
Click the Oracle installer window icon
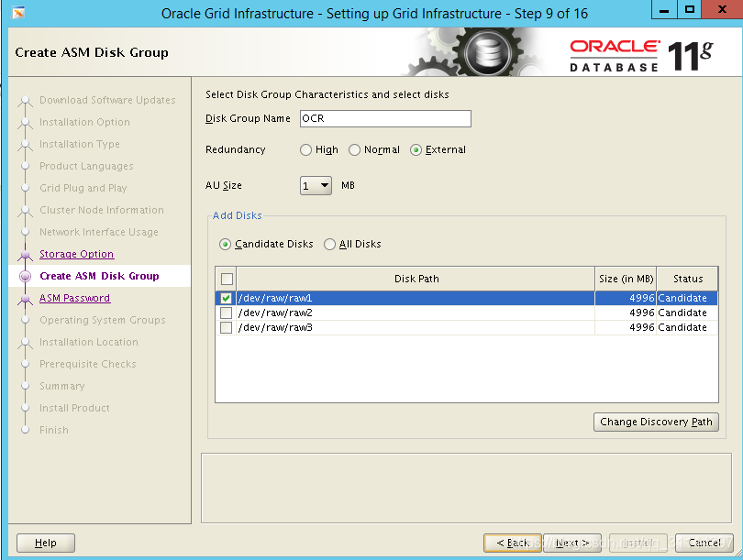pyautogui.click(x=18, y=13)
